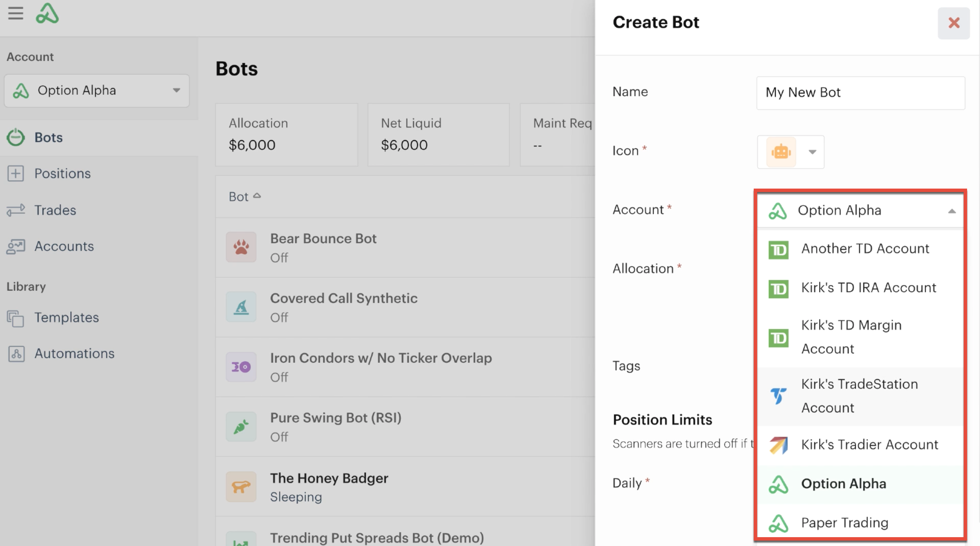Click TD logo beside Kirk's TD IRA Account

tap(778, 289)
